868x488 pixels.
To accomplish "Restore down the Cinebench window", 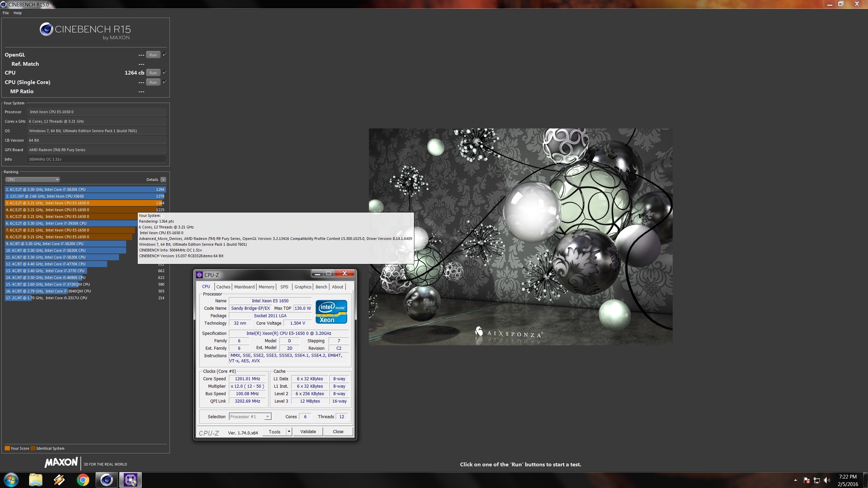I will click(841, 4).
